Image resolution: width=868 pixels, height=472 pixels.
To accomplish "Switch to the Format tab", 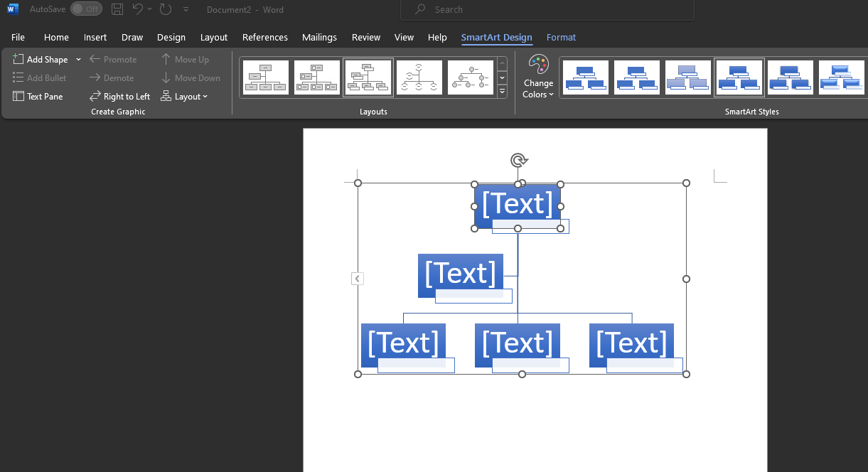I will pos(561,37).
